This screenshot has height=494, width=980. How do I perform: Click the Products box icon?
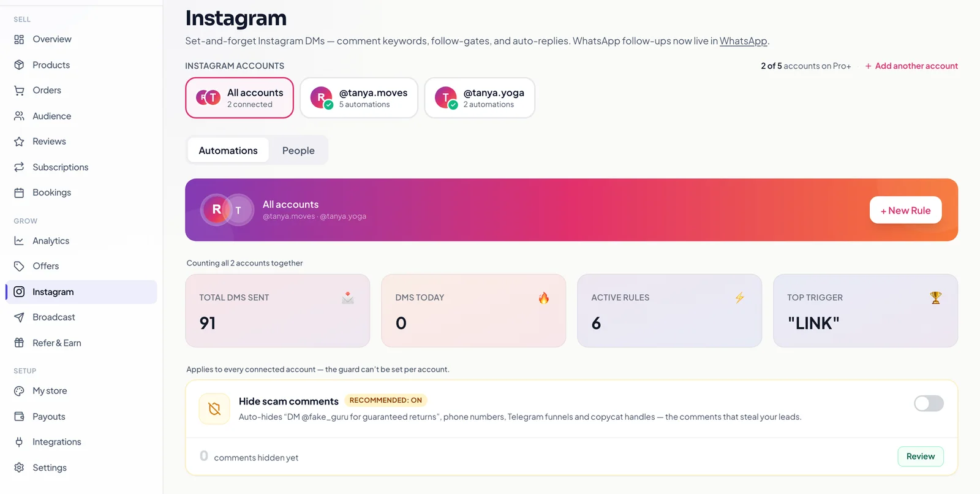click(19, 65)
